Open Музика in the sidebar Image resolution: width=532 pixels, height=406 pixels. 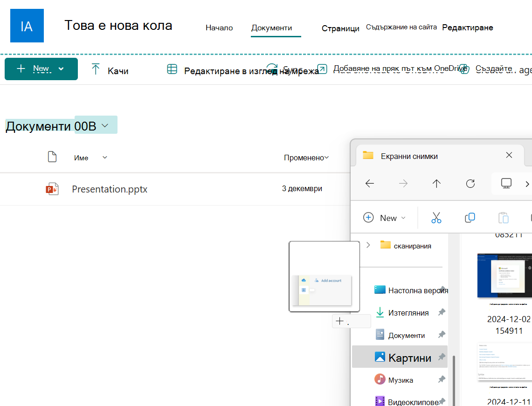pyautogui.click(x=394, y=380)
